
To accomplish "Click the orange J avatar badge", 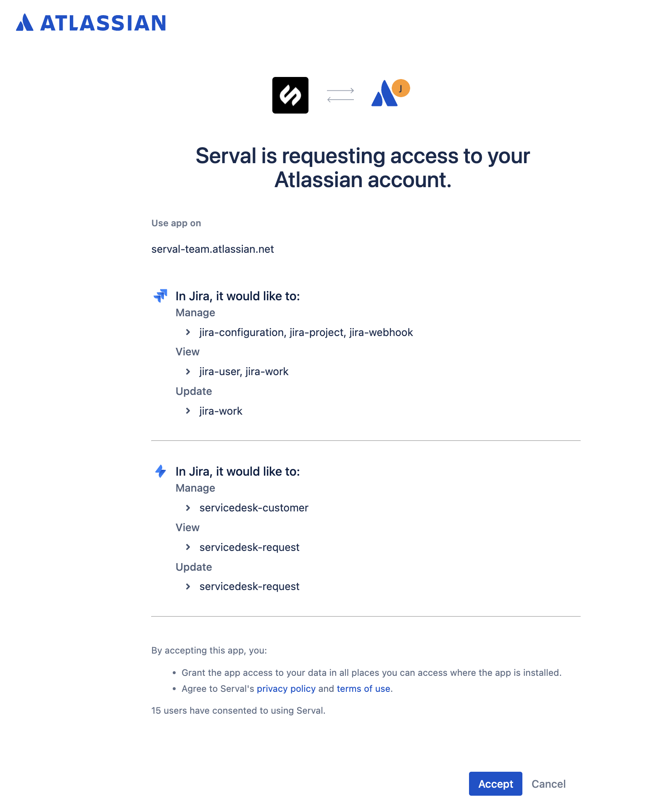I will (401, 88).
